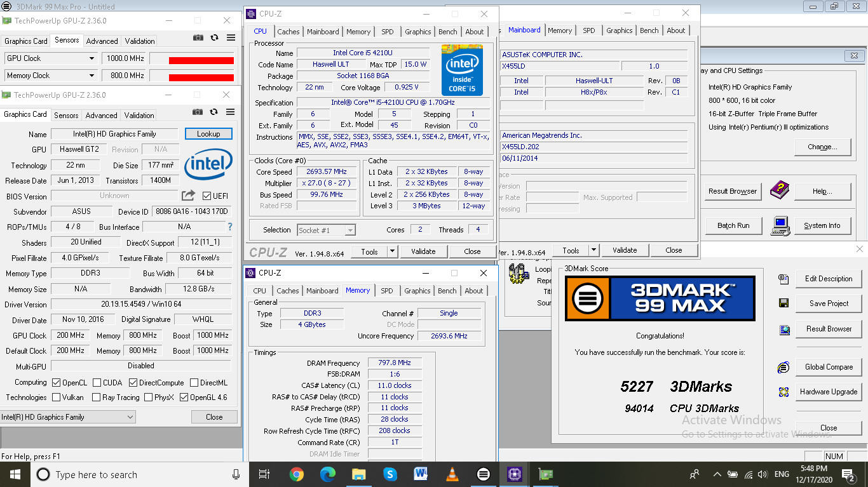868x487 pixels.
Task: Click the Intel Core i5 badge in CPU-Z
Action: coord(462,70)
